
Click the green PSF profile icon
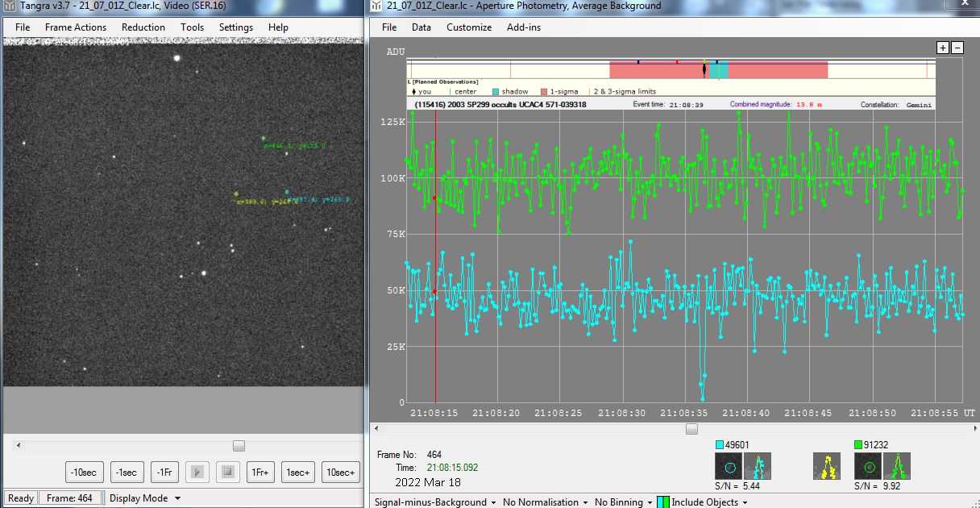[896, 466]
